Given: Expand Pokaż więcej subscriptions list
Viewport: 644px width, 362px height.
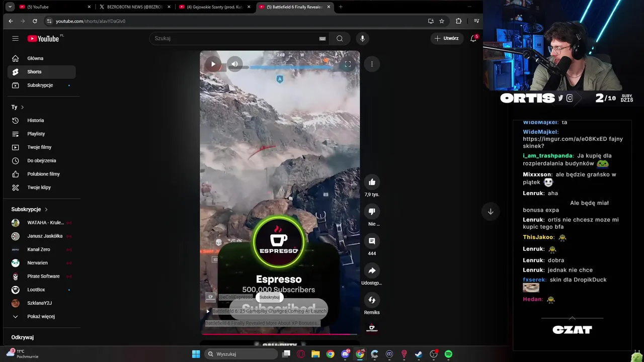Looking at the screenshot, I should tap(41, 316).
